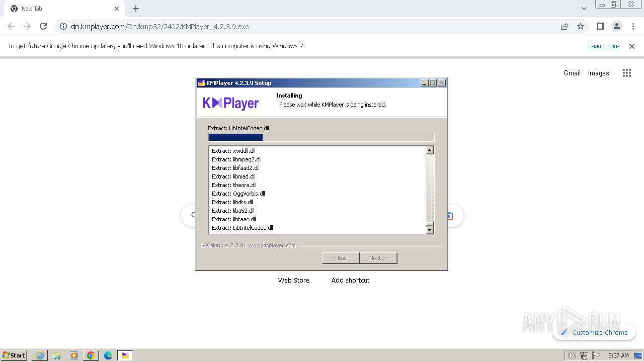644x362 pixels.
Task: Open Learn more link about Chrome updates
Action: click(x=604, y=46)
